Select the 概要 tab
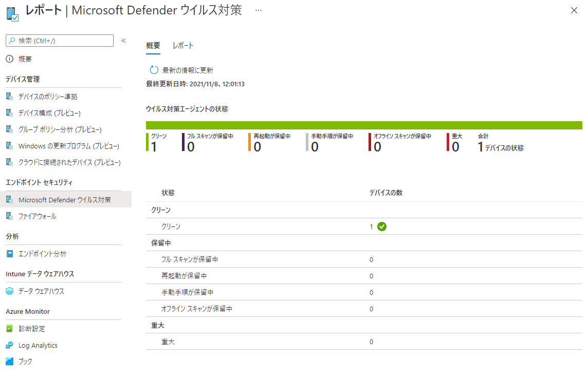Image resolution: width=588 pixels, height=378 pixels. coord(153,46)
